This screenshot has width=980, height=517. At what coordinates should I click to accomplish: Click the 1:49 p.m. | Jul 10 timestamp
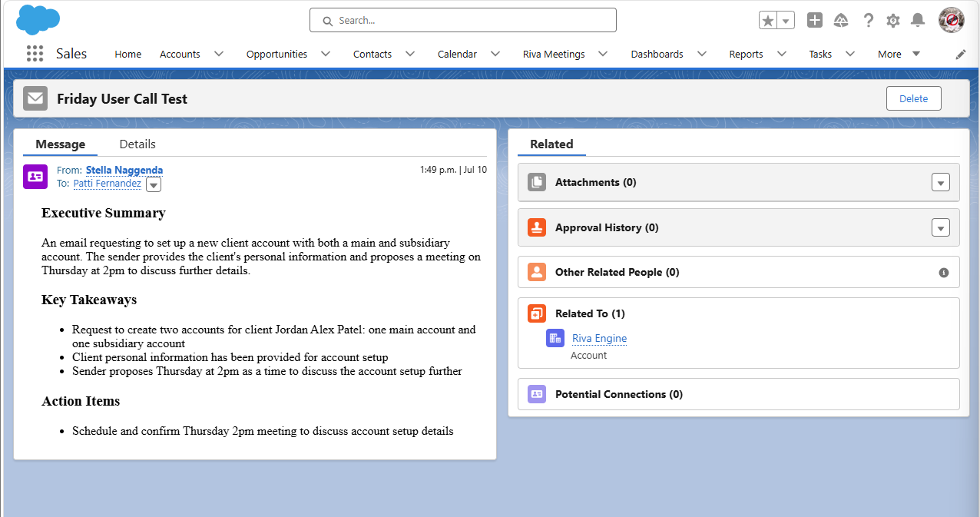click(453, 170)
